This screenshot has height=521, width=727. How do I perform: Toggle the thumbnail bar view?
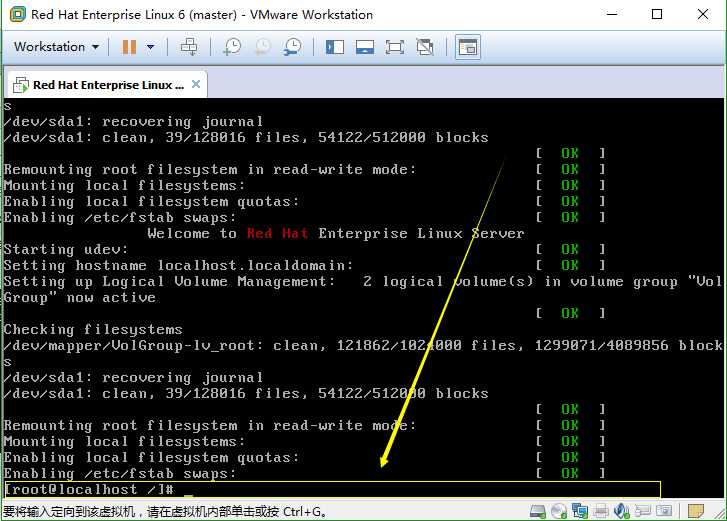point(365,47)
